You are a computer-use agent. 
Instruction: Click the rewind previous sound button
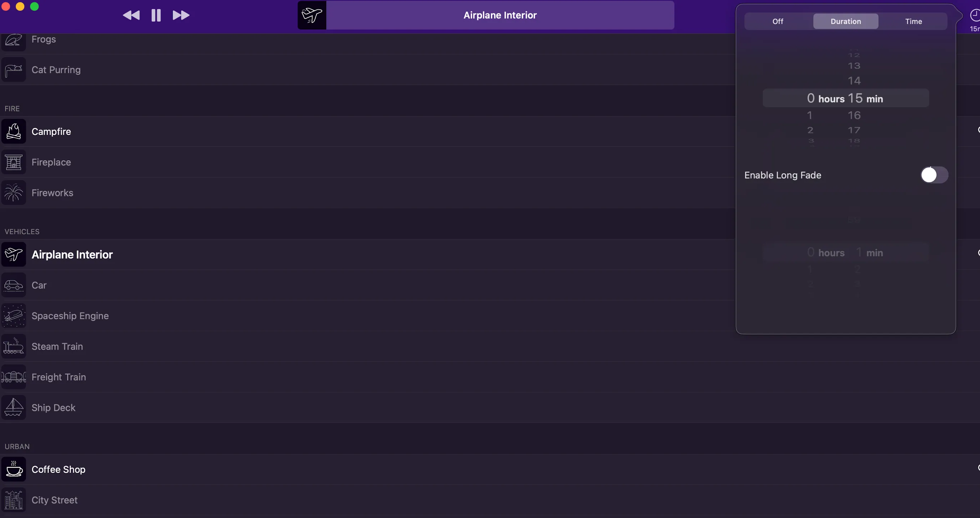click(x=131, y=15)
